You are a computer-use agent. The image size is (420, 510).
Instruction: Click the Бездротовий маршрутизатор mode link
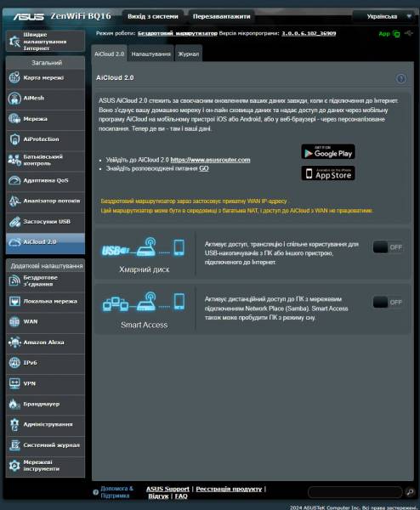pyautogui.click(x=178, y=33)
